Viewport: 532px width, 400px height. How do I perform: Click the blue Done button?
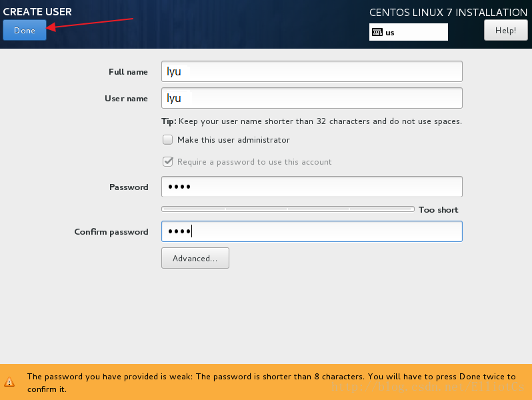[x=25, y=30]
